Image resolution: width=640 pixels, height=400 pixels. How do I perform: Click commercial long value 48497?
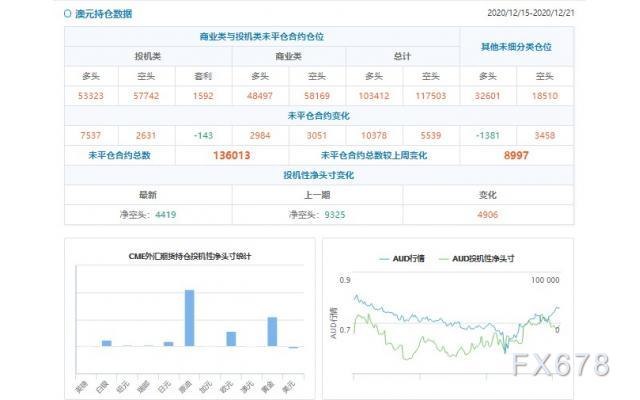(x=260, y=96)
